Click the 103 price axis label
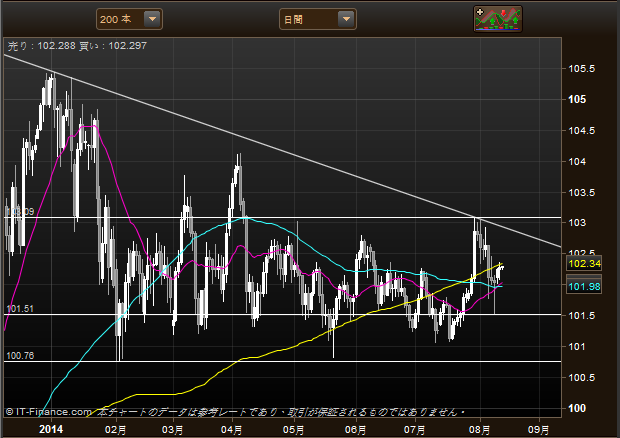This screenshot has width=620, height=438. click(577, 223)
